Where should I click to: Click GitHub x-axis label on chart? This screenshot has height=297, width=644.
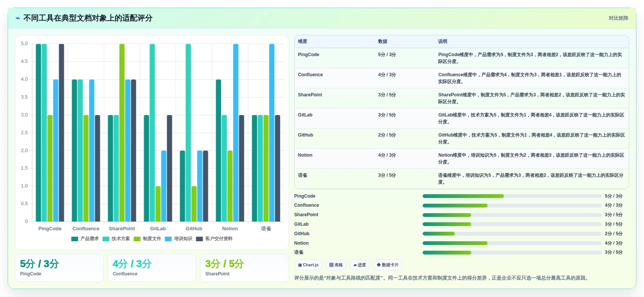pyautogui.click(x=194, y=229)
